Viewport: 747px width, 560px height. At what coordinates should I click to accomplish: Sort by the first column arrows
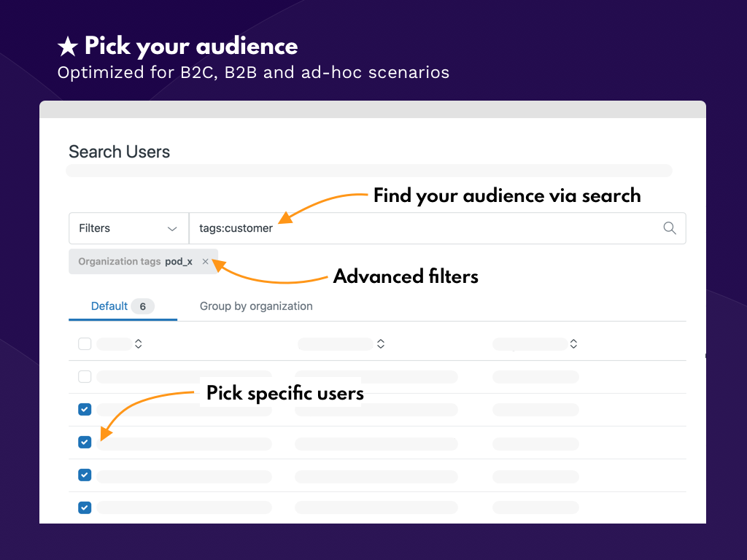pyautogui.click(x=139, y=343)
